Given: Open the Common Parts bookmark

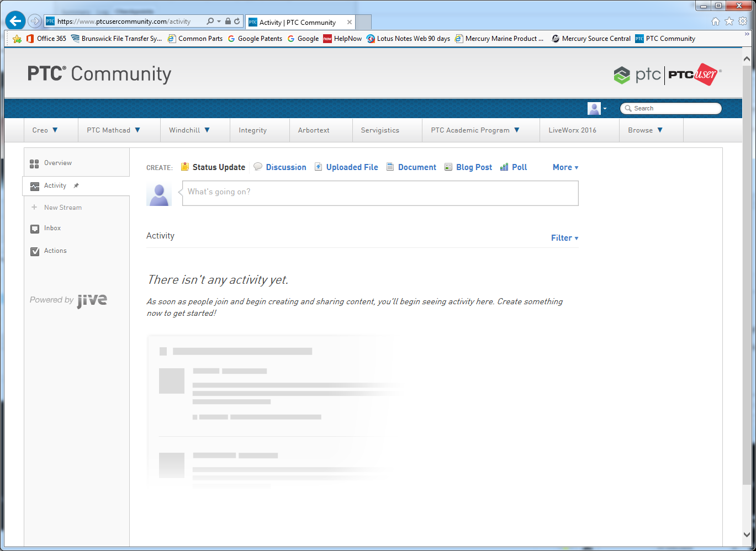Looking at the screenshot, I should click(195, 39).
